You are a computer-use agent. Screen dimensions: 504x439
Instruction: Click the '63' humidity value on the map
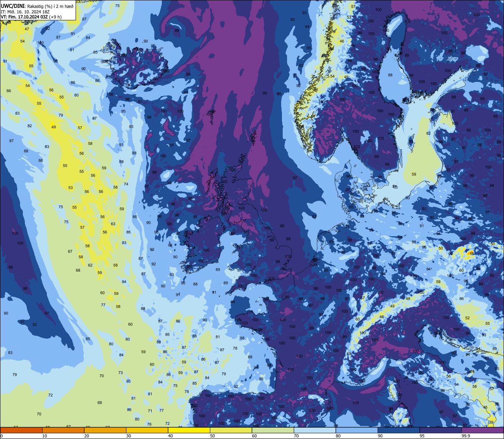[x=113, y=224]
